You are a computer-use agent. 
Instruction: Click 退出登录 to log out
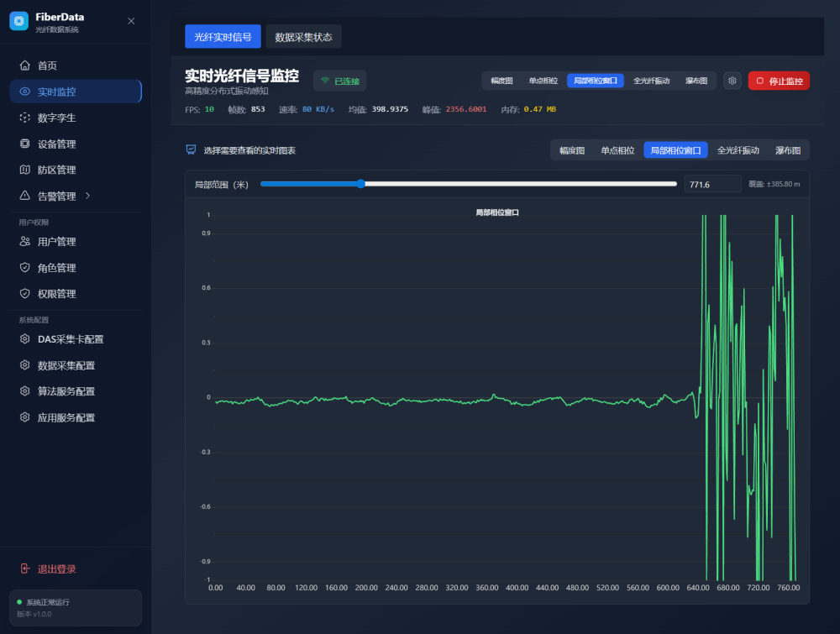click(x=56, y=569)
